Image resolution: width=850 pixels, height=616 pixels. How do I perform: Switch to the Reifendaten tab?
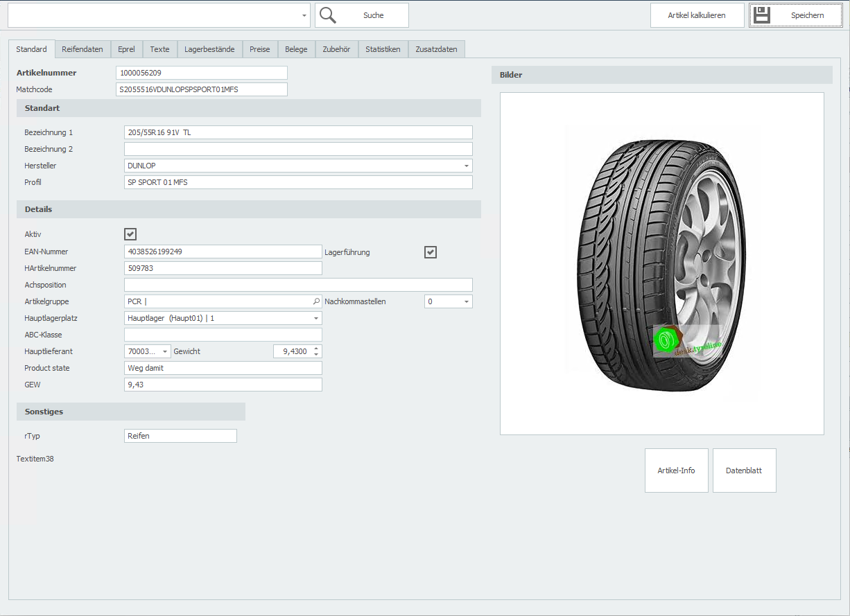(x=83, y=49)
